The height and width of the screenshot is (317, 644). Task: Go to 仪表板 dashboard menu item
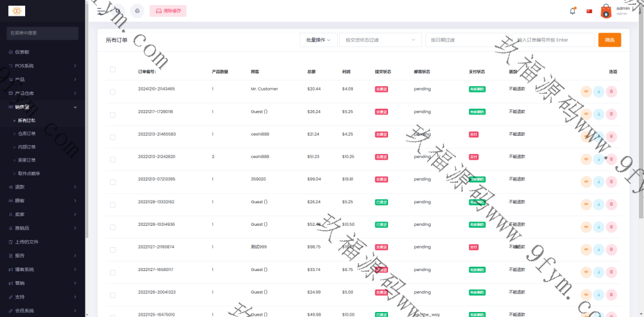click(23, 52)
